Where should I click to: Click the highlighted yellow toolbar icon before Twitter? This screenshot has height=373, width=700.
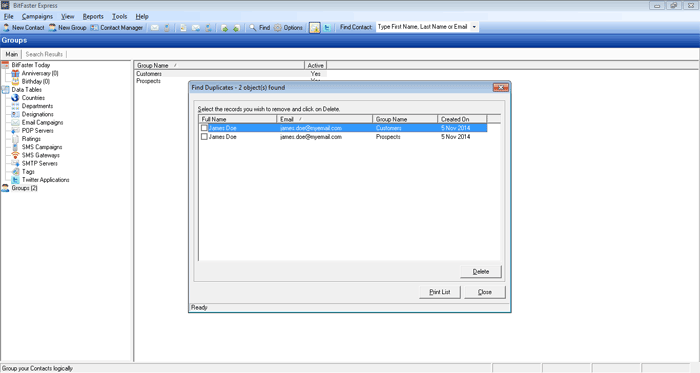315,28
